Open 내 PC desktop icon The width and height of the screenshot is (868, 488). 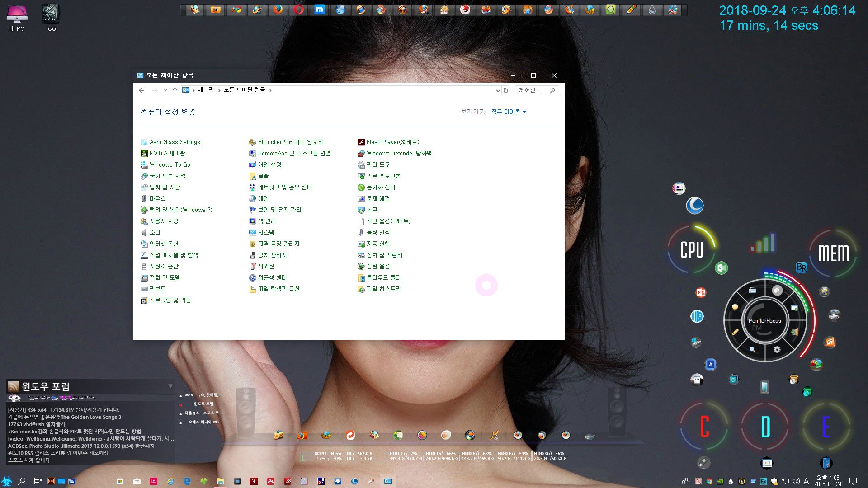coord(17,18)
